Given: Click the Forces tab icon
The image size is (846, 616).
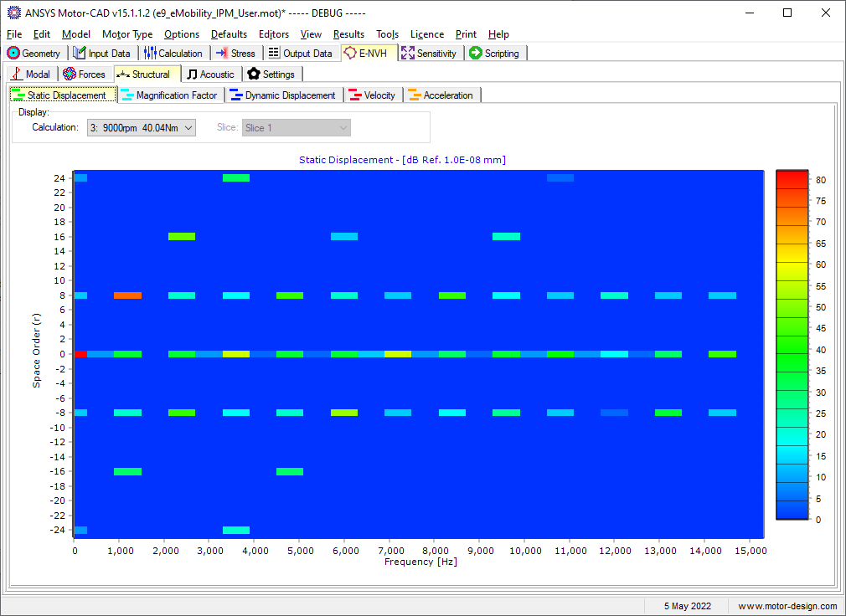Looking at the screenshot, I should coord(70,74).
